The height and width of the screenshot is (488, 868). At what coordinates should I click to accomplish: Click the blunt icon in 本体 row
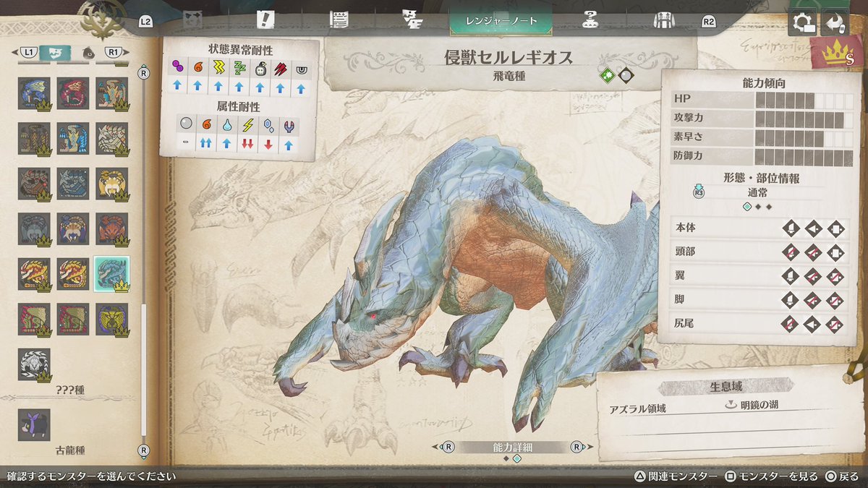click(x=835, y=228)
